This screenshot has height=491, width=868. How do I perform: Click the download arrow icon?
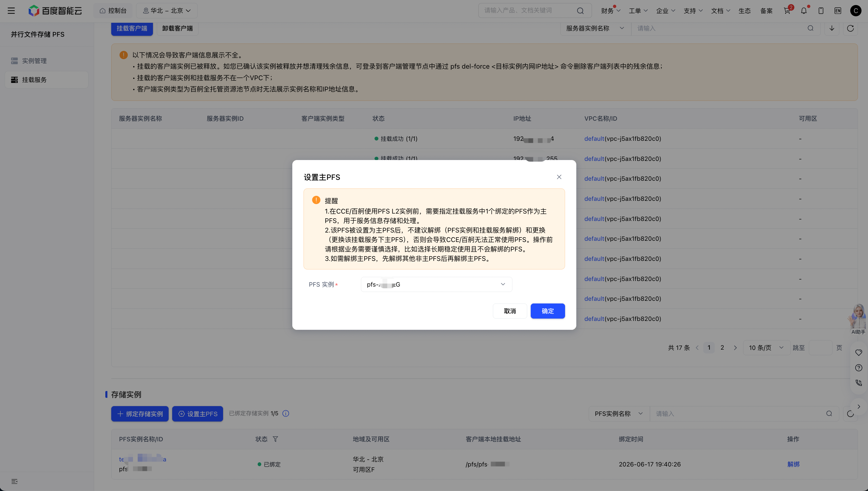pyautogui.click(x=832, y=28)
